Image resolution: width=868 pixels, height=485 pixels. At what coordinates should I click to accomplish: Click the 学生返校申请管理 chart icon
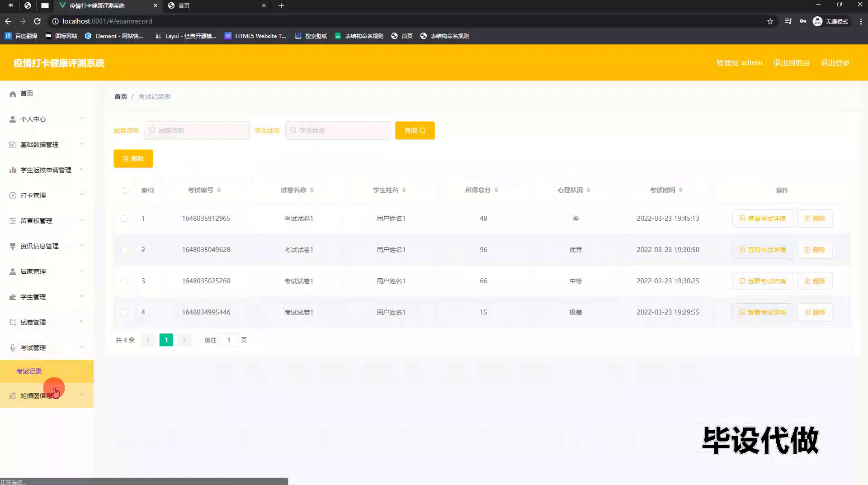13,170
